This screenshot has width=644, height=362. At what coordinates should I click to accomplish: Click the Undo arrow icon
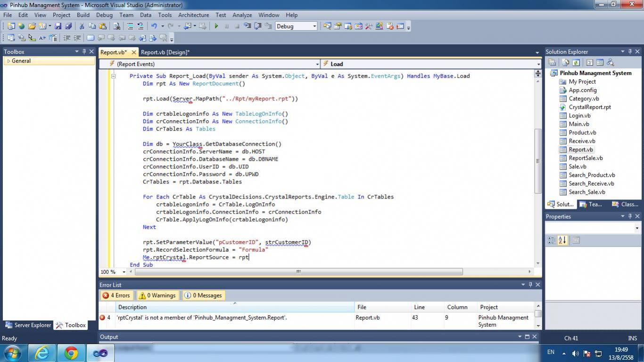click(x=154, y=26)
